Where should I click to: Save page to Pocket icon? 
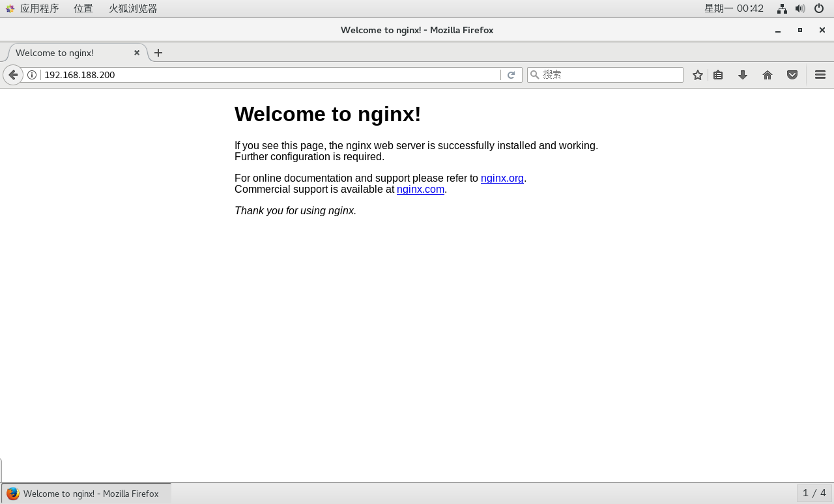click(792, 75)
